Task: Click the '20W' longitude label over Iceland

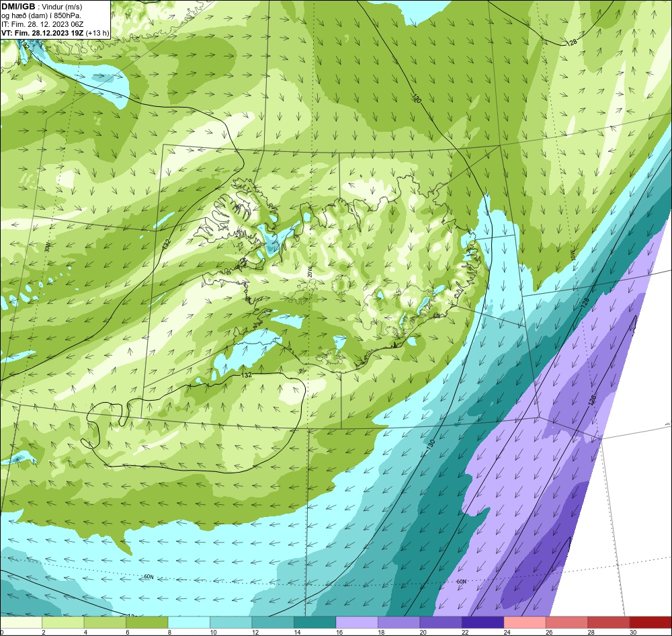Action: coord(310,272)
